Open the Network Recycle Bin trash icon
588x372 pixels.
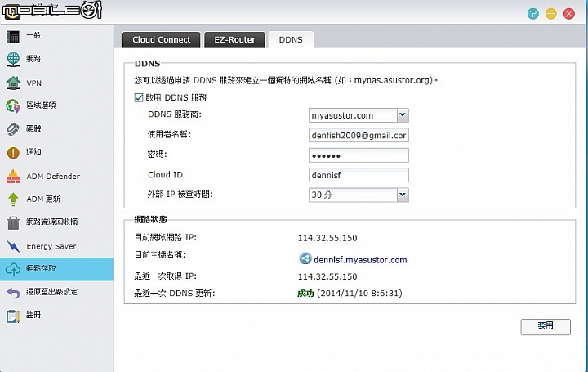13,222
